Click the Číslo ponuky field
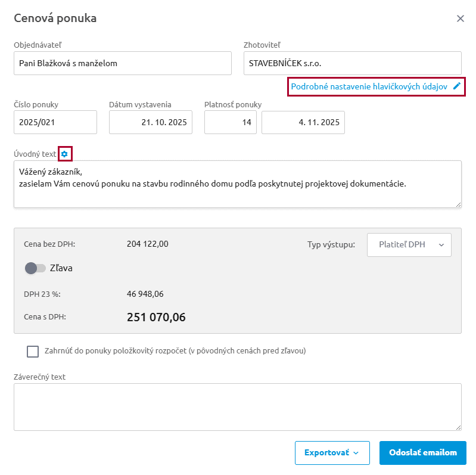This screenshot has height=475, width=476. point(55,122)
